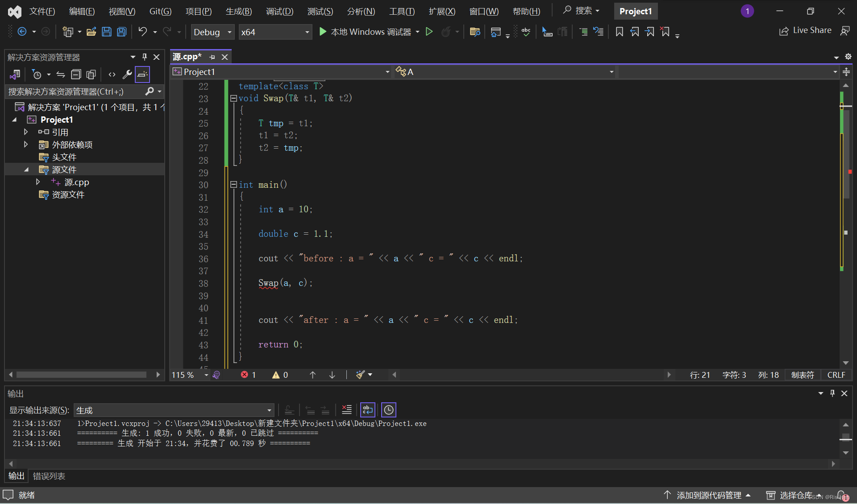This screenshot has width=857, height=504.
Task: Toggle word wrap in Output panel
Action: [x=368, y=409]
